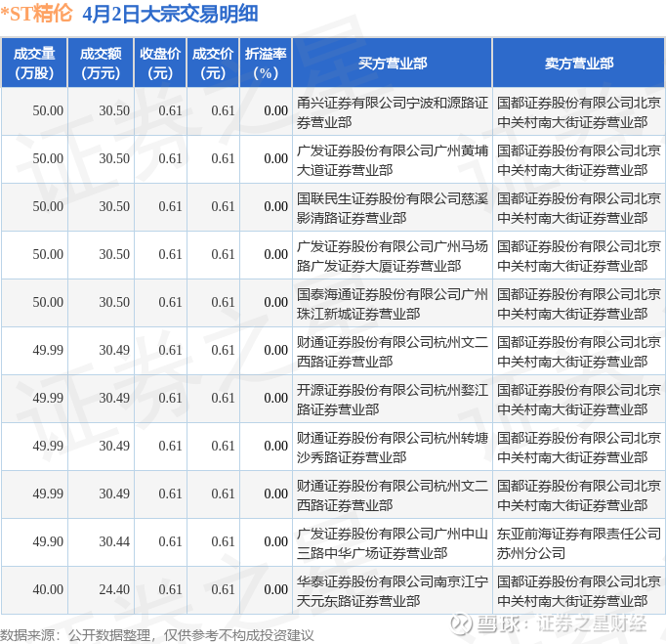Viewport: 666px width, 644px height.
Task: Click the 24.40 amount value
Action: (114, 590)
